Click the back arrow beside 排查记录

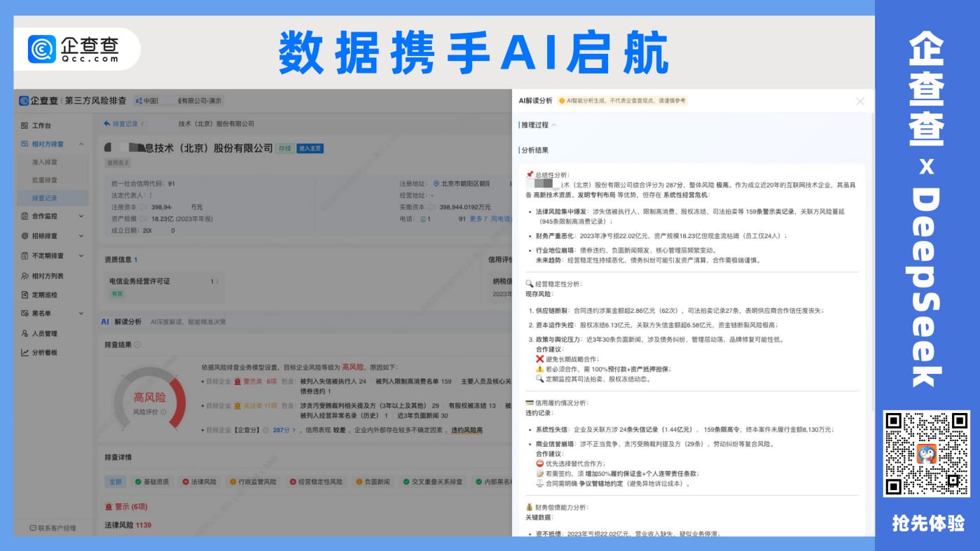(x=106, y=123)
